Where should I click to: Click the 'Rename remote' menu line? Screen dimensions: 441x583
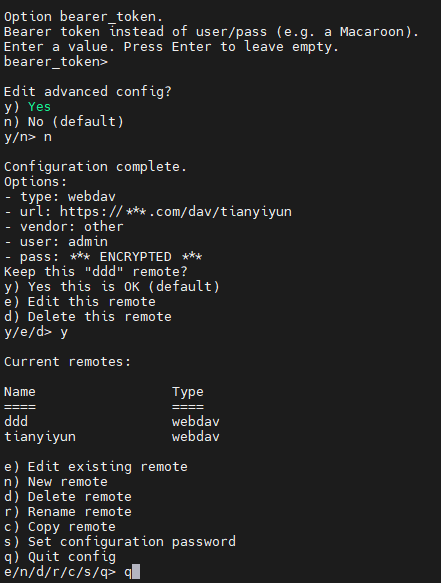click(x=68, y=512)
